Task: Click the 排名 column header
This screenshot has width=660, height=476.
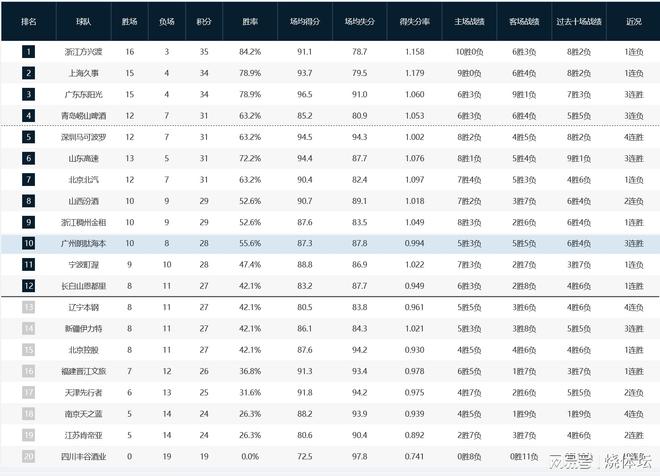Action: (x=29, y=19)
